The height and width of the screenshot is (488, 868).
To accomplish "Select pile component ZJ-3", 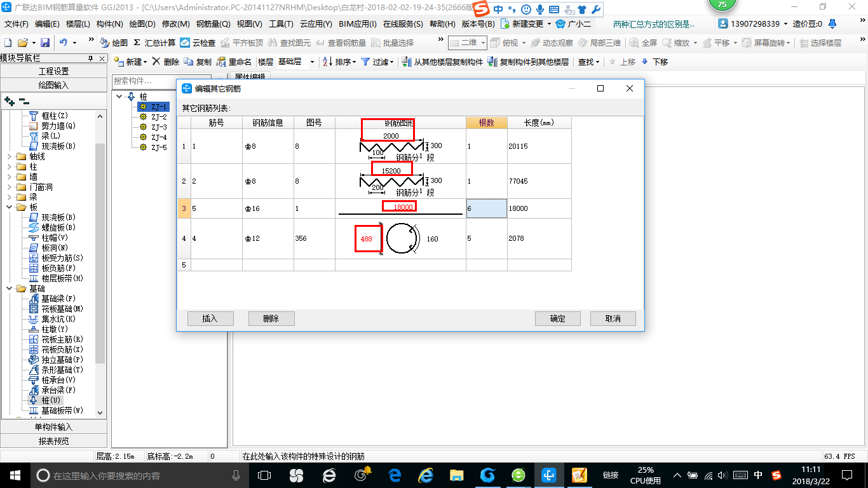I will [x=159, y=127].
